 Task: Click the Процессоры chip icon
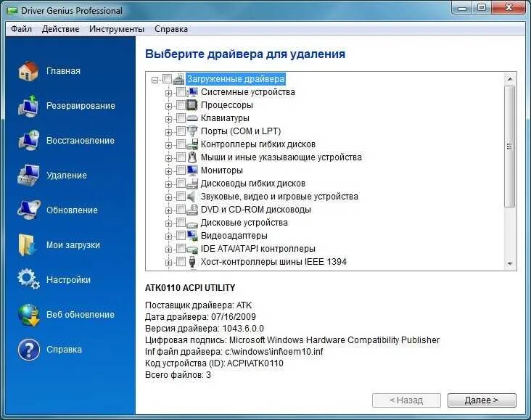[x=192, y=105]
